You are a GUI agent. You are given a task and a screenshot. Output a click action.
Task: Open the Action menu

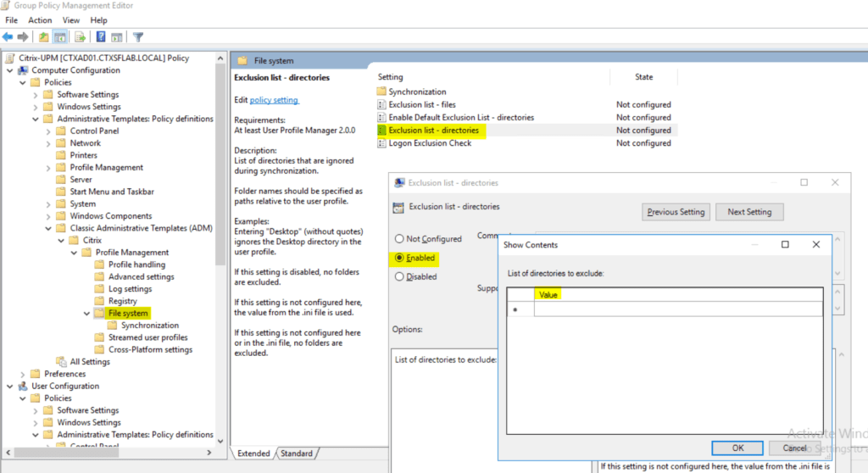(x=40, y=20)
